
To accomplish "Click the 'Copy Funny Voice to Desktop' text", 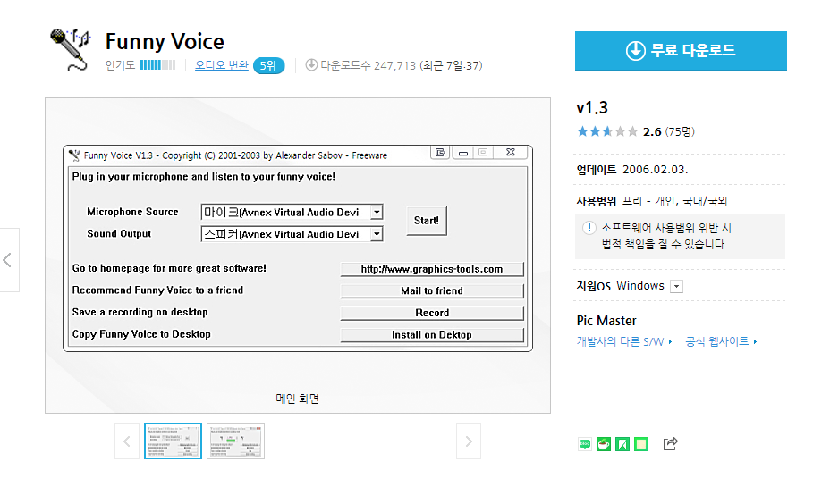I will coord(141,334).
